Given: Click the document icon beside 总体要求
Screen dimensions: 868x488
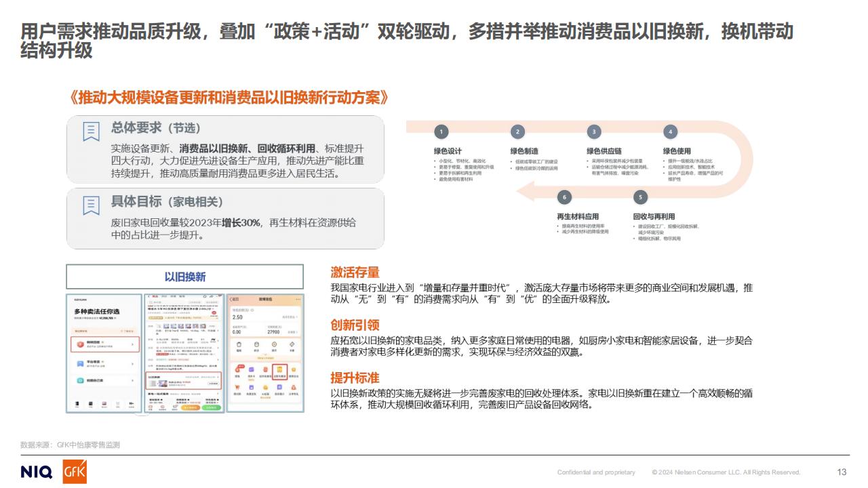Looking at the screenshot, I should tap(92, 131).
